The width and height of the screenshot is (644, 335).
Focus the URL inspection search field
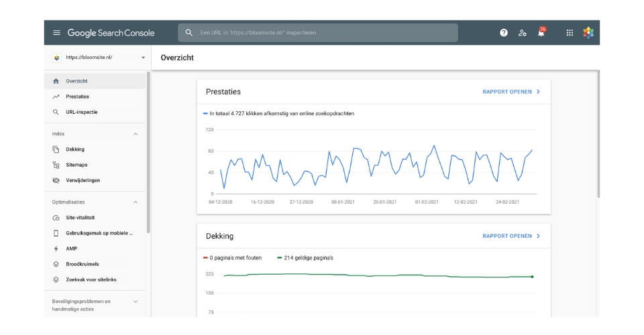pos(318,33)
